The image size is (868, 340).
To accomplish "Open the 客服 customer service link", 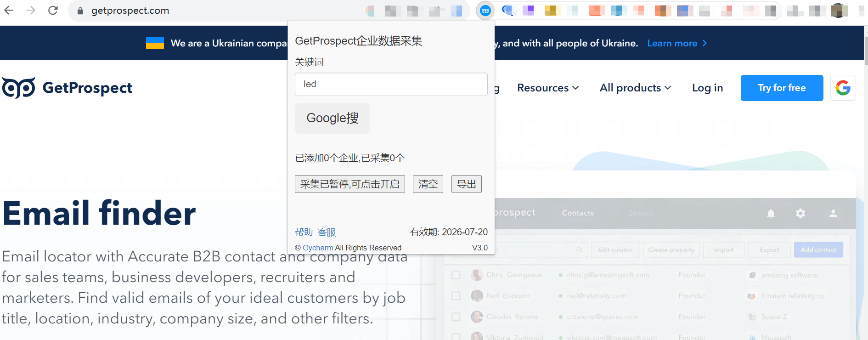I will coord(327,232).
